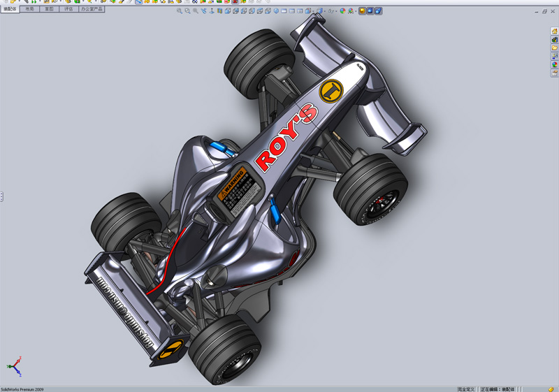Click the XYZ orientation triad
This screenshot has width=559, height=392.
(15, 366)
